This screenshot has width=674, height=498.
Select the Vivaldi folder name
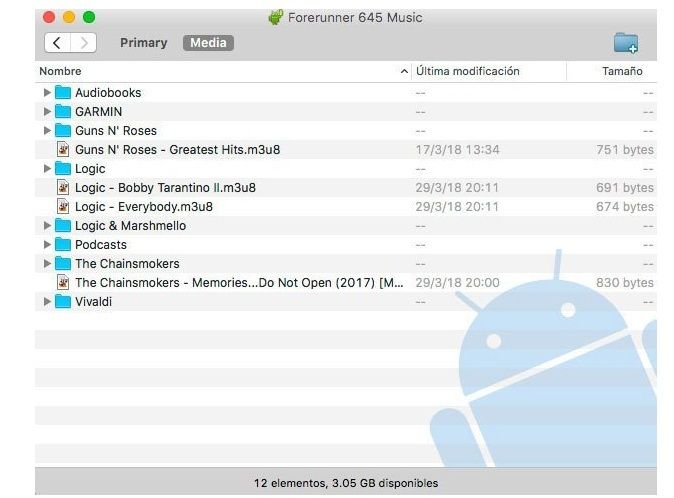coord(93,301)
